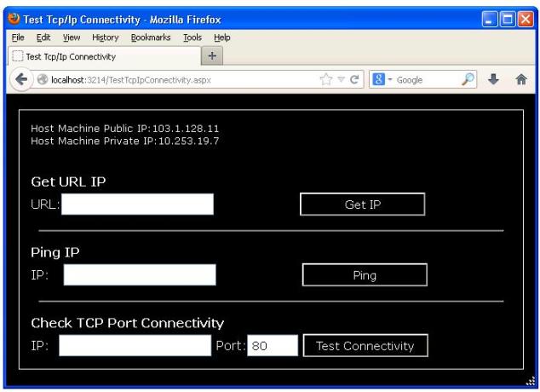Open the Help menu
Viewport: 540px width, 392px height.
pos(222,37)
